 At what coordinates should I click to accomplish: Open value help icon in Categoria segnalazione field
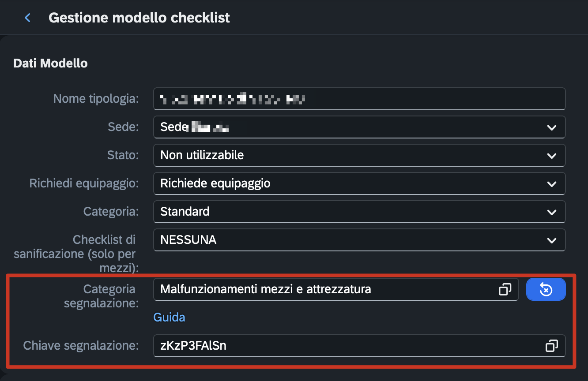click(505, 289)
